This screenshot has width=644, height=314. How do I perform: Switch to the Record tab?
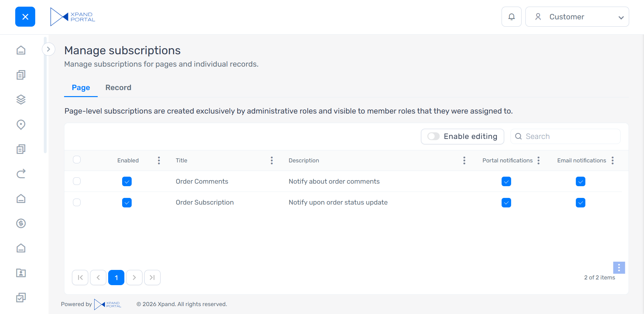point(118,88)
